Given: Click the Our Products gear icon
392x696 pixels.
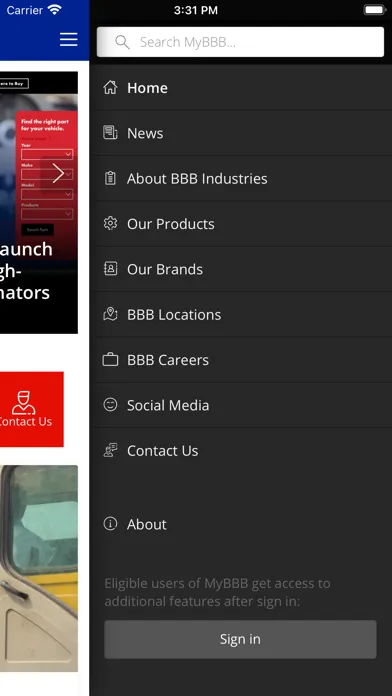Looking at the screenshot, I should [110, 223].
